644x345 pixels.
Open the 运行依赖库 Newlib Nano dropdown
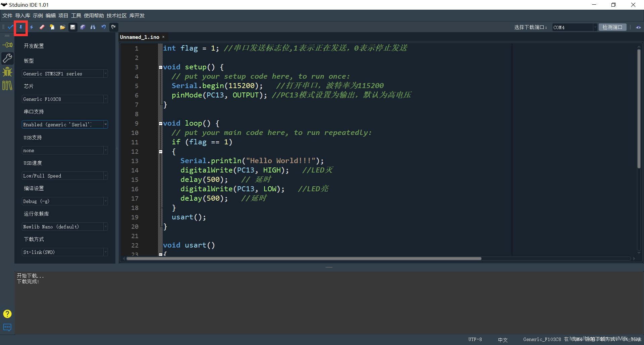pyautogui.click(x=65, y=227)
